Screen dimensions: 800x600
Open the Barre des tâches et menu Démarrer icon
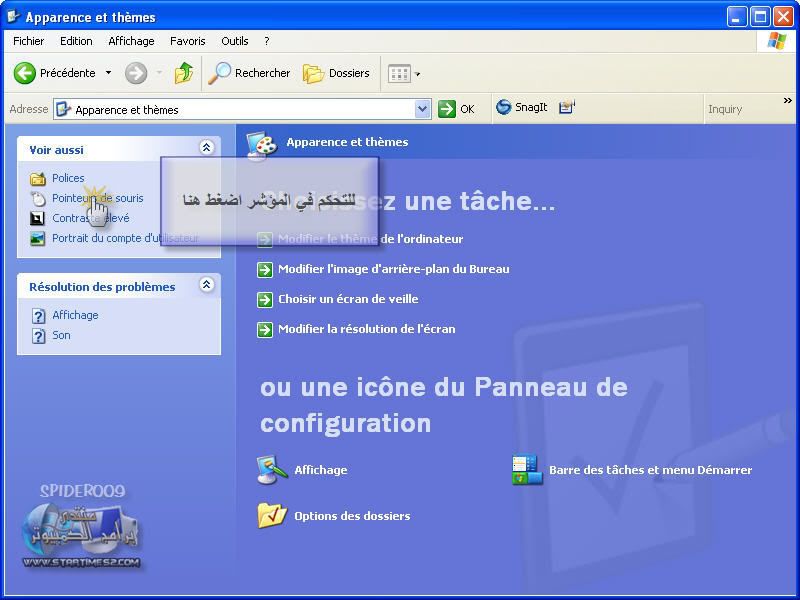pos(527,469)
